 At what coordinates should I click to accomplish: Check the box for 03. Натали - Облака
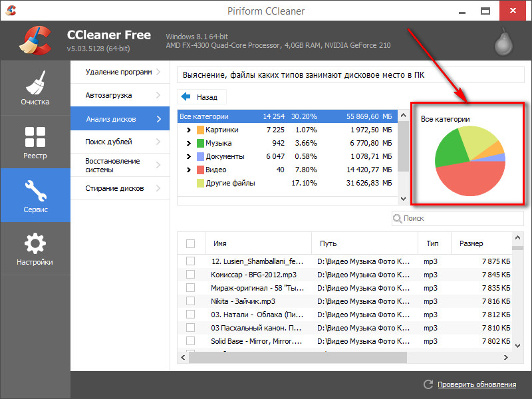click(x=191, y=314)
